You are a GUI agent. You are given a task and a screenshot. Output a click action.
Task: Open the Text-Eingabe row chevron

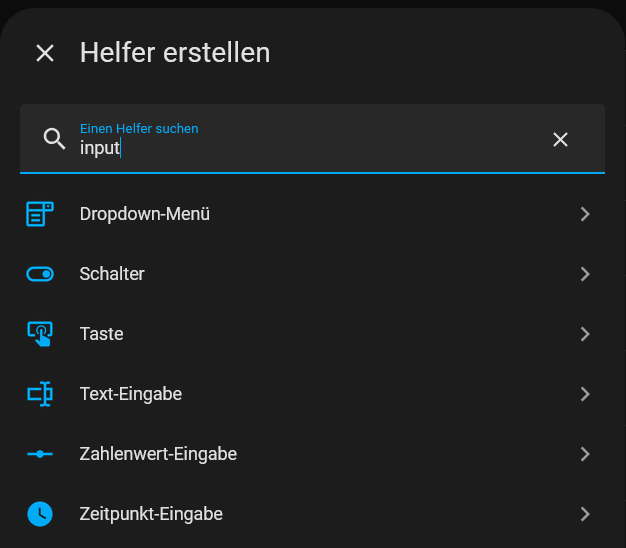tap(585, 394)
